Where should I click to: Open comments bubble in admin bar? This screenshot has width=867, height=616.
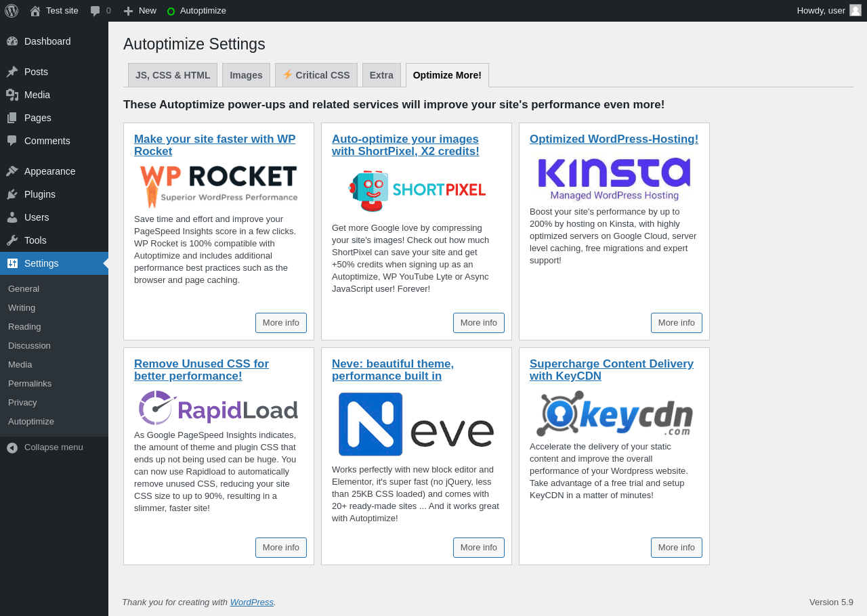pyautogui.click(x=96, y=11)
